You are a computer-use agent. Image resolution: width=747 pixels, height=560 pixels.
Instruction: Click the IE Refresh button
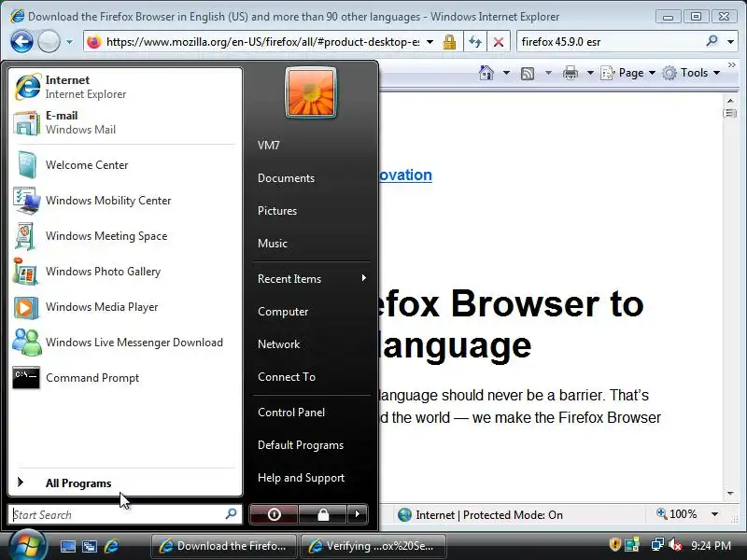tap(475, 42)
